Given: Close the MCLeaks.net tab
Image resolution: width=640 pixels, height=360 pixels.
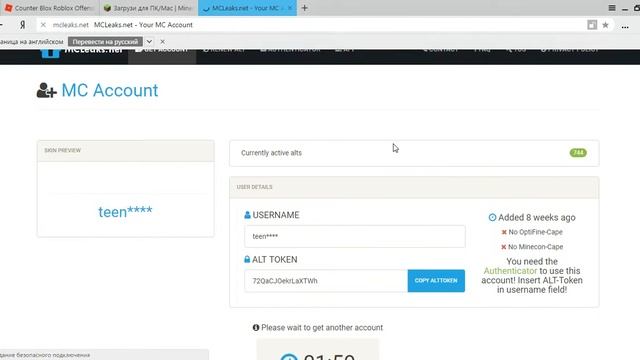Looking at the screenshot, I should tap(290, 8).
